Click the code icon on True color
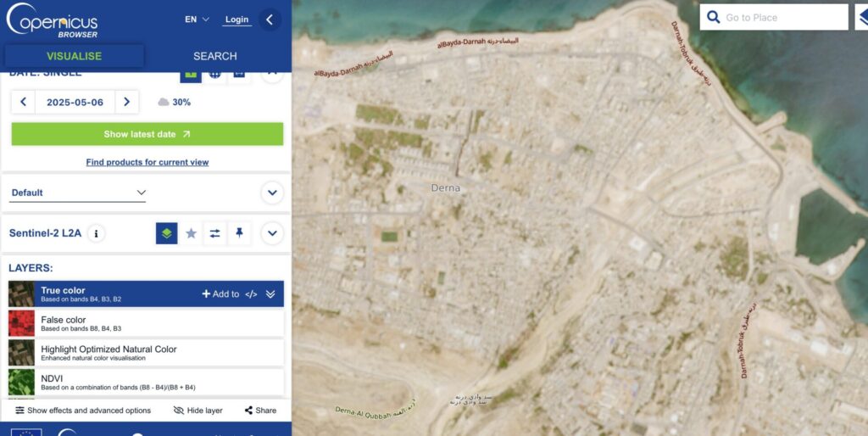 [251, 294]
